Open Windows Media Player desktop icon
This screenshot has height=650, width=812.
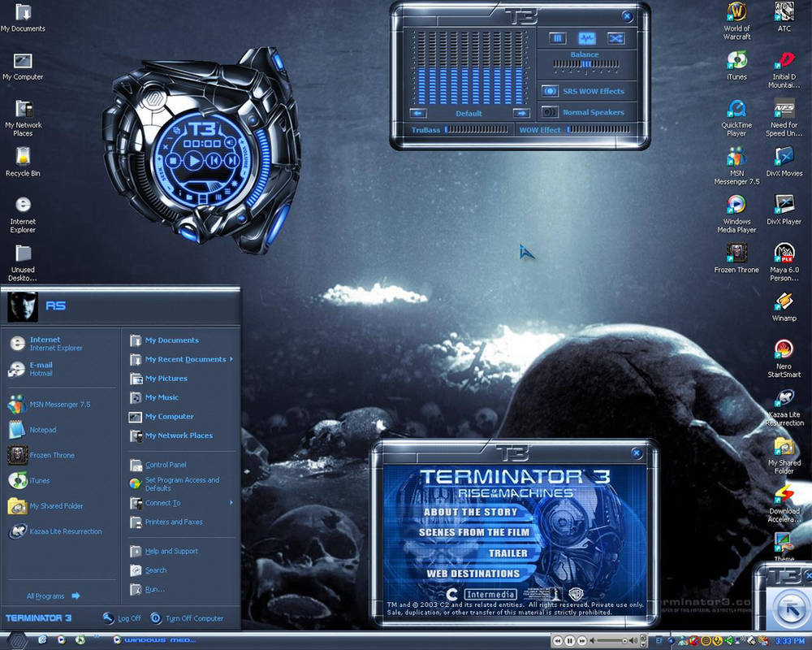pos(736,214)
